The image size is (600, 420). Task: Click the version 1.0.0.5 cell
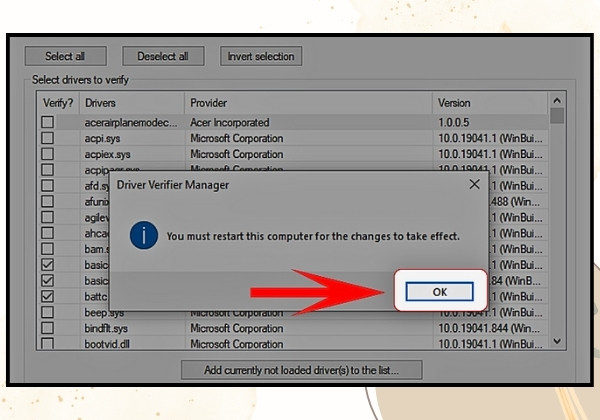[454, 122]
